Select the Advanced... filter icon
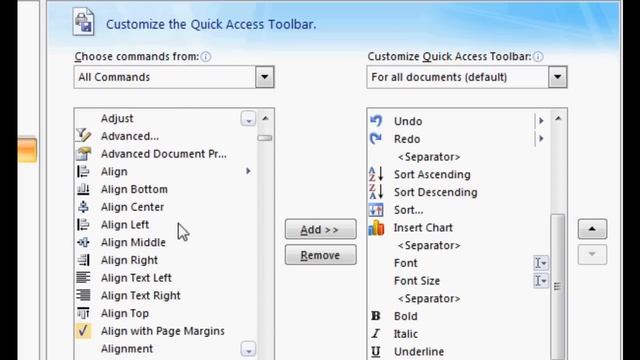640x360 pixels. click(84, 136)
